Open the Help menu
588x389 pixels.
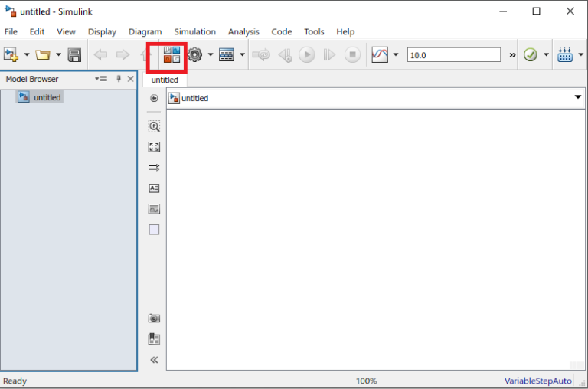click(x=345, y=31)
